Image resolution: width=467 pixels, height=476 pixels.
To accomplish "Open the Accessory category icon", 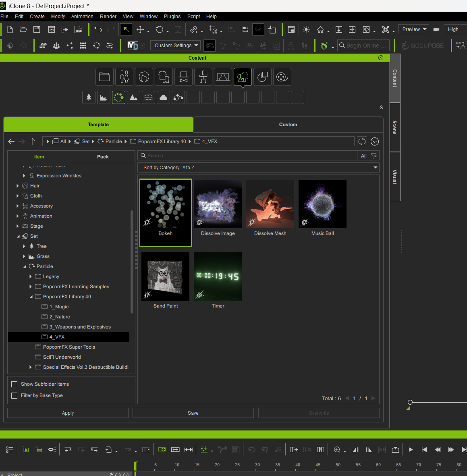I will 183,77.
